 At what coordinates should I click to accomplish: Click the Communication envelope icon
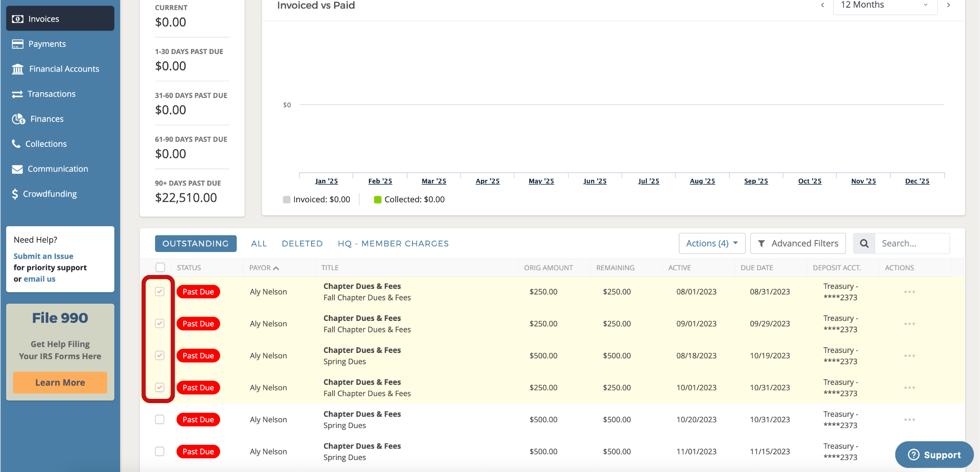(18, 169)
